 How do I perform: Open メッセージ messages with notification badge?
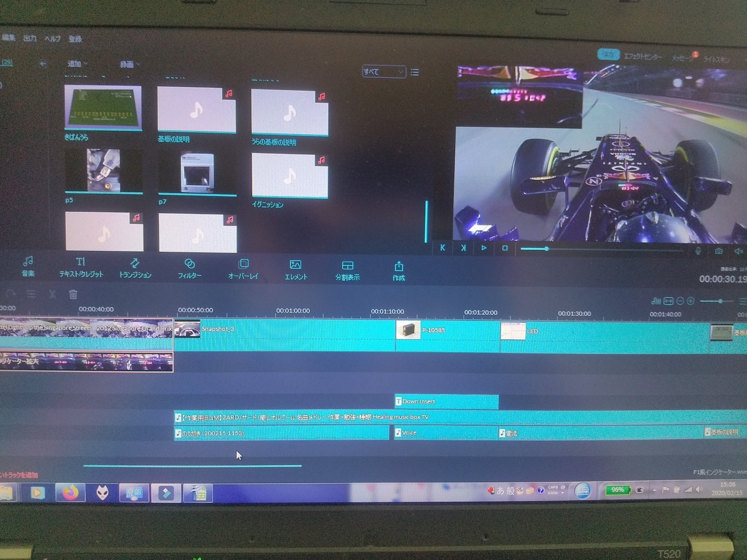coord(683,58)
